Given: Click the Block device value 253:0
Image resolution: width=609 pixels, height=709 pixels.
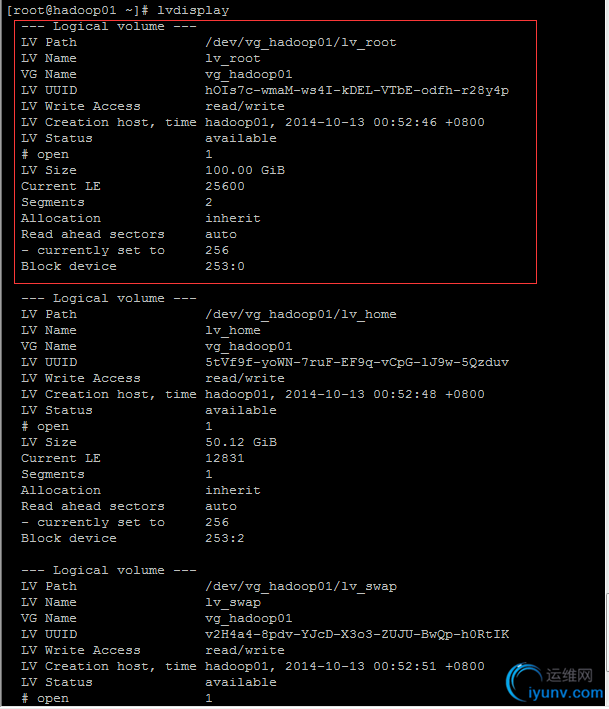Looking at the screenshot, I should (x=224, y=266).
